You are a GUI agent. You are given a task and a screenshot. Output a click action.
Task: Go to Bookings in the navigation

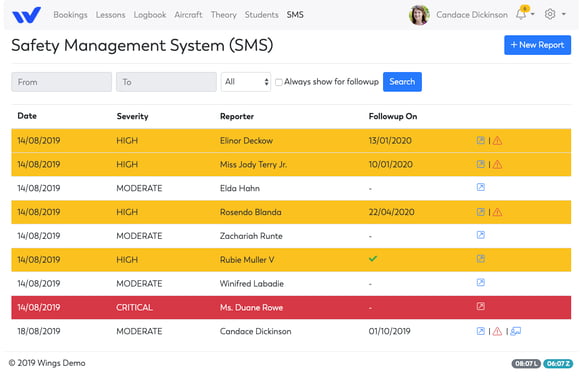(x=70, y=15)
